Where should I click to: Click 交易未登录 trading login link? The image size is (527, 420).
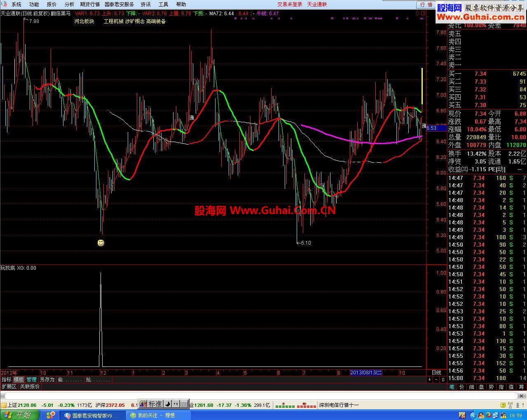pos(290,4)
